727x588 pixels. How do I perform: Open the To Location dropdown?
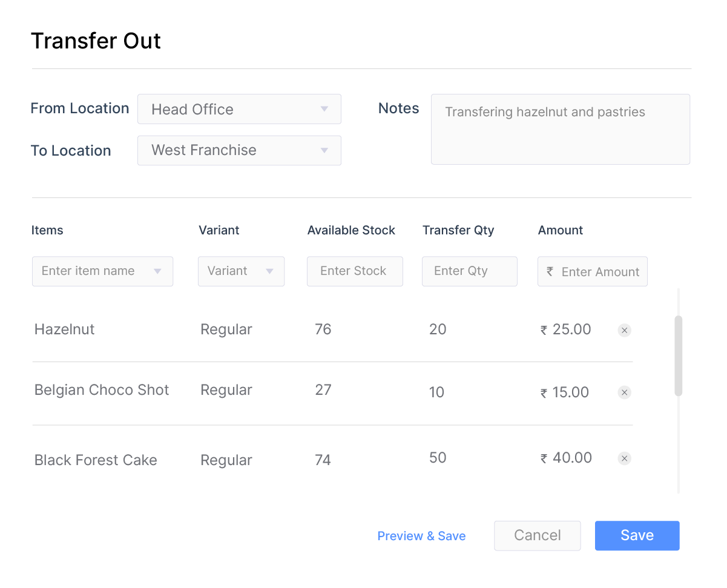tap(239, 150)
